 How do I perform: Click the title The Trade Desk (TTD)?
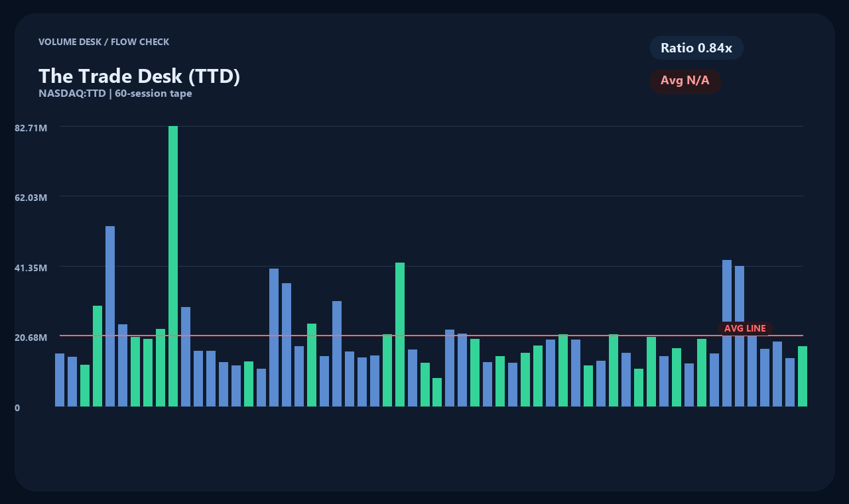[139, 76]
